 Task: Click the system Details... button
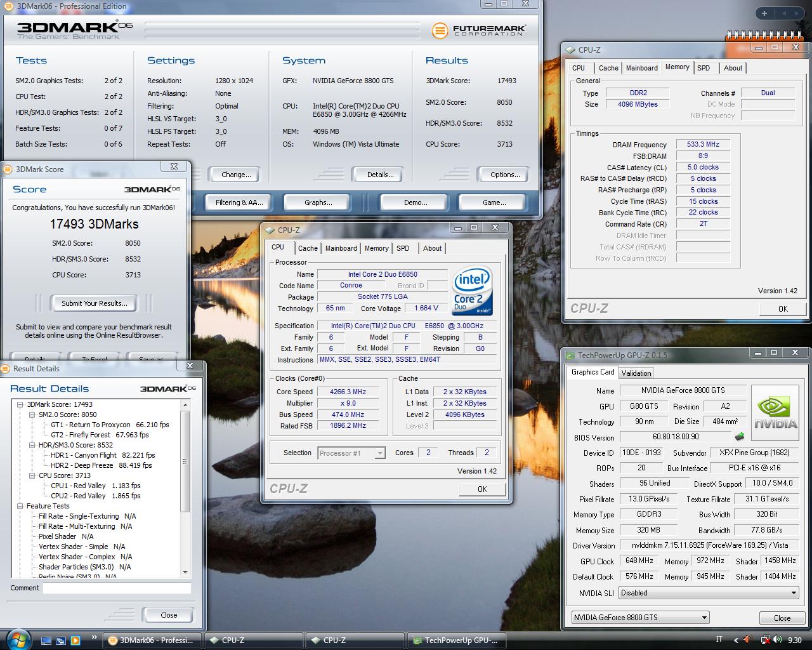click(x=380, y=175)
